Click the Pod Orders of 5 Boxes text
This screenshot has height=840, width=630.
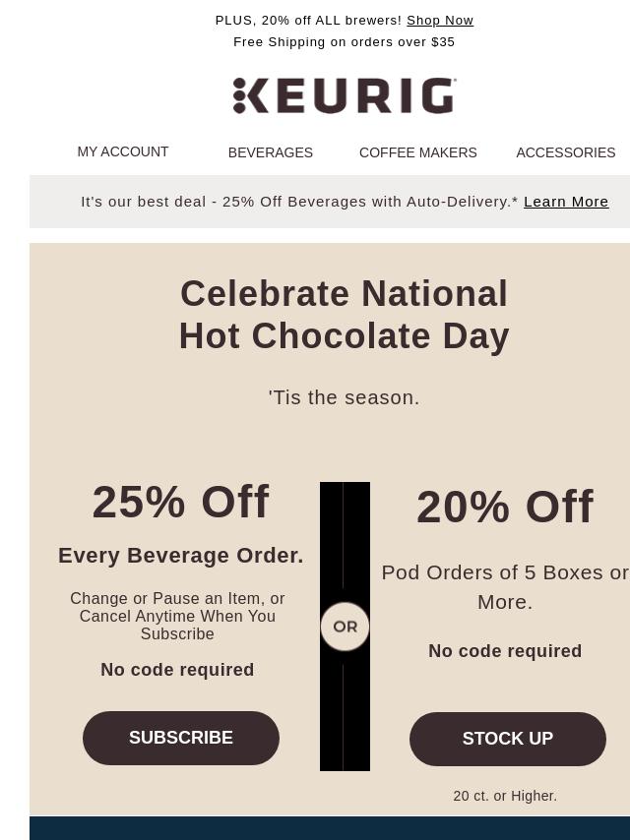click(505, 587)
